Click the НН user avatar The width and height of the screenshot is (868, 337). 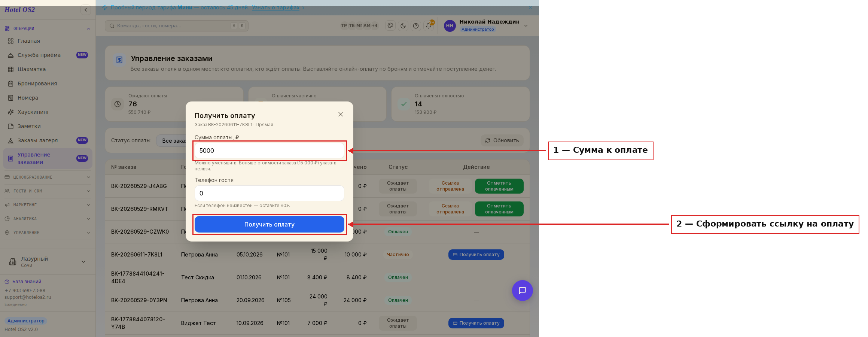pos(450,26)
